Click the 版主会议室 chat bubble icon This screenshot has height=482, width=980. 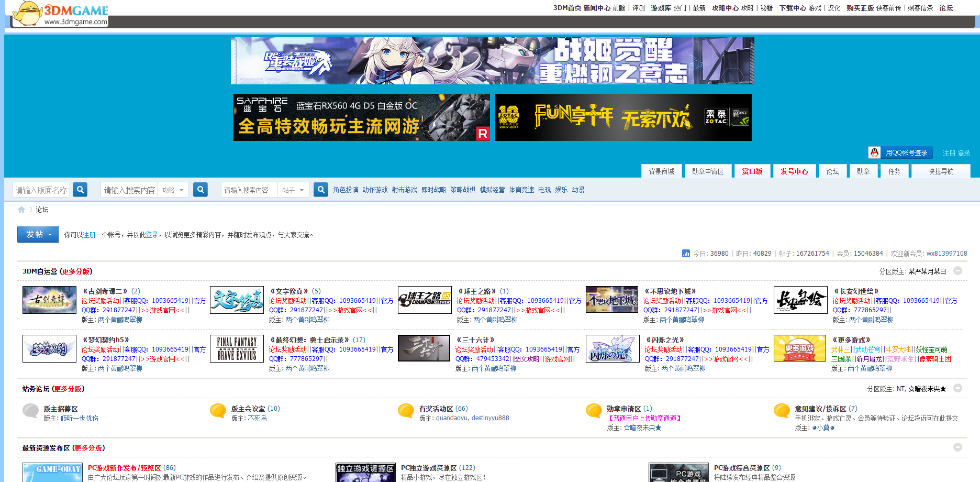pos(218,411)
